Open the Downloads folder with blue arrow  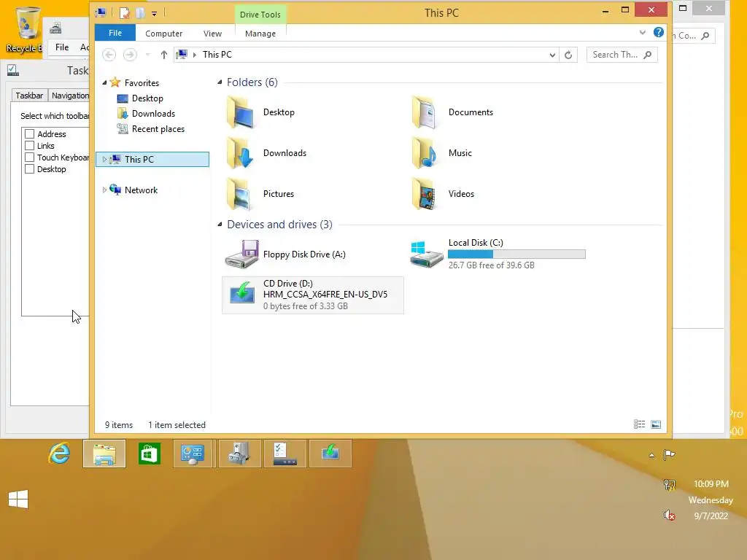(241, 153)
